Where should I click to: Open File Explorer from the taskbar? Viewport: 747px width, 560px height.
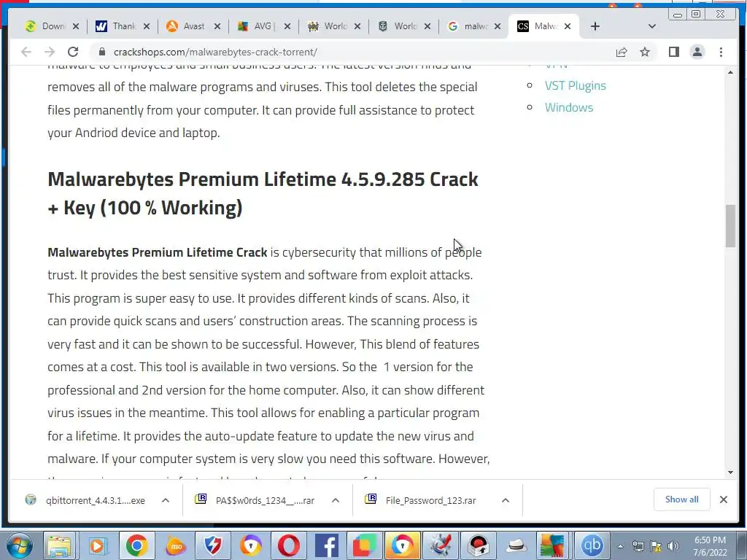[59, 545]
